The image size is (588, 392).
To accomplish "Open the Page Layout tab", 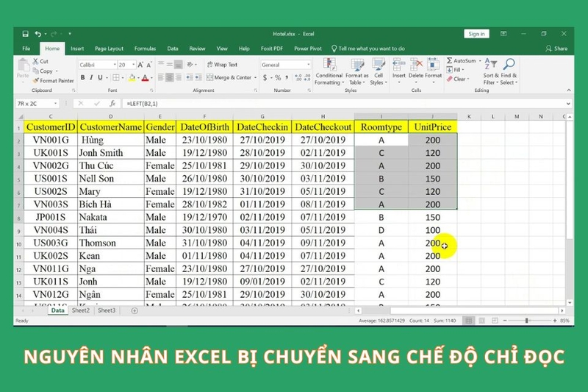I will coord(109,49).
